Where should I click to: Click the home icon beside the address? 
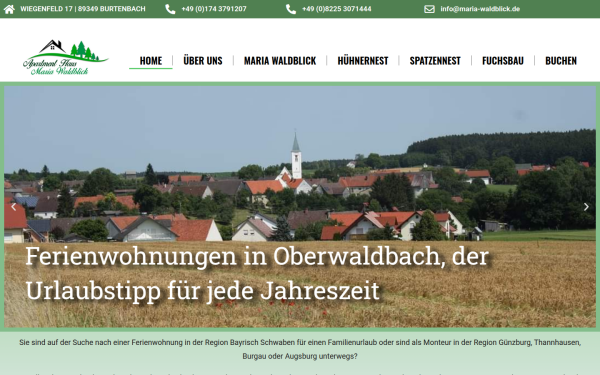pyautogui.click(x=9, y=9)
